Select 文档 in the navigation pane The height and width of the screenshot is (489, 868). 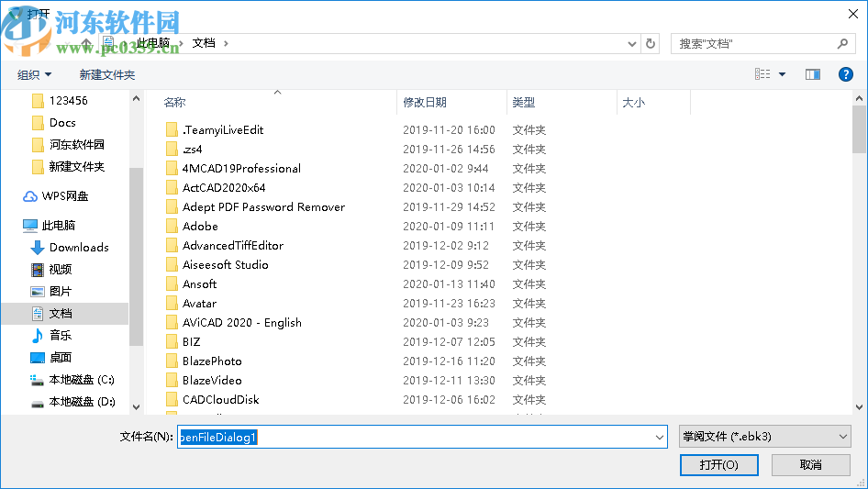(x=61, y=314)
